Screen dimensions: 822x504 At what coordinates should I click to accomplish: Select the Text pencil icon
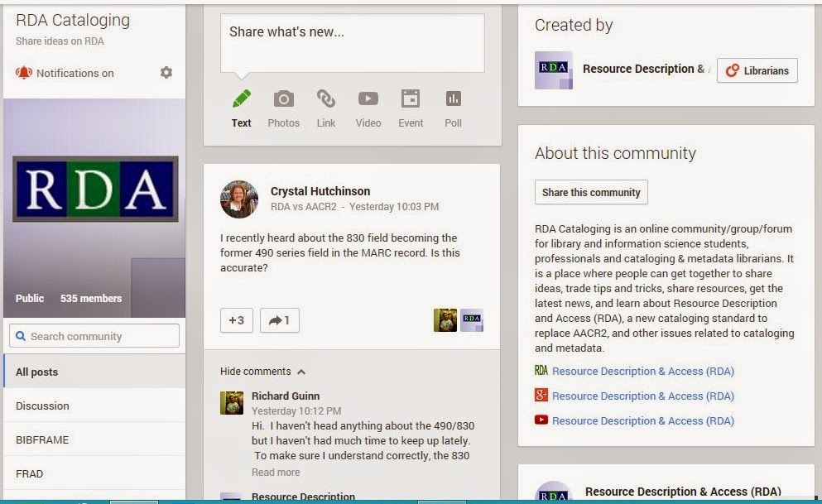click(x=242, y=98)
